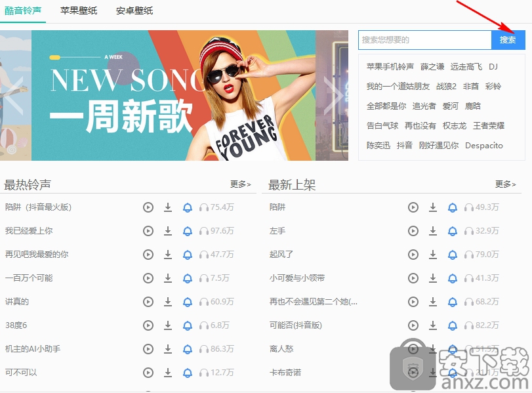Play the 陷阱 (抖音最火版) ringtone
The height and width of the screenshot is (393, 532).
click(148, 207)
